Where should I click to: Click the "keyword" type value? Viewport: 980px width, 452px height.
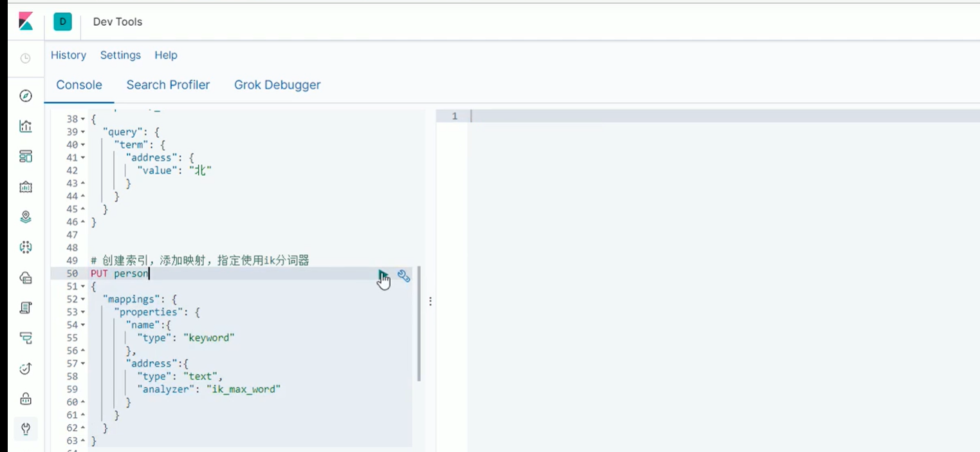[208, 338]
